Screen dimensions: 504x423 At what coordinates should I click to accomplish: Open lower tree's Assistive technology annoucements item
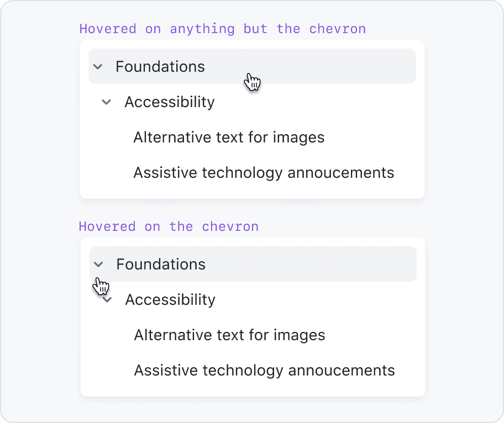(x=264, y=371)
